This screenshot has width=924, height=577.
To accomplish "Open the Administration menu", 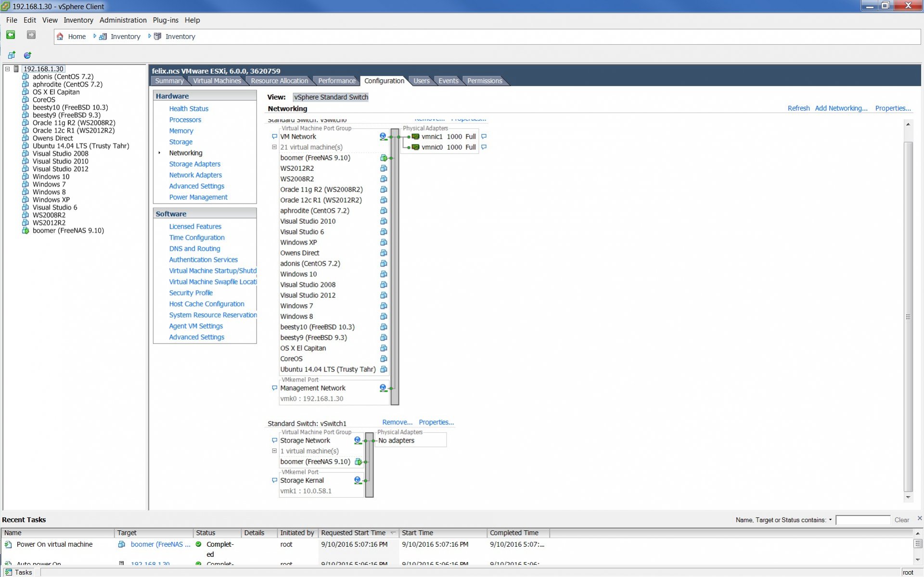I will [x=123, y=20].
